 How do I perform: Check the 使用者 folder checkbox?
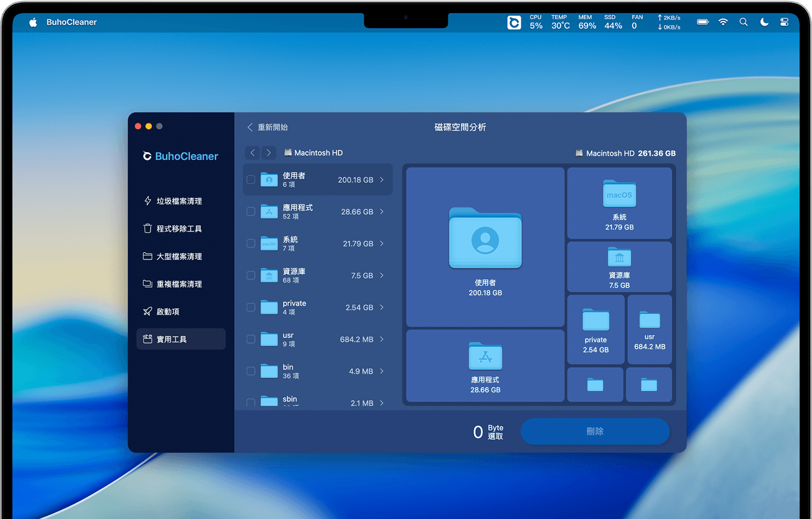[251, 180]
